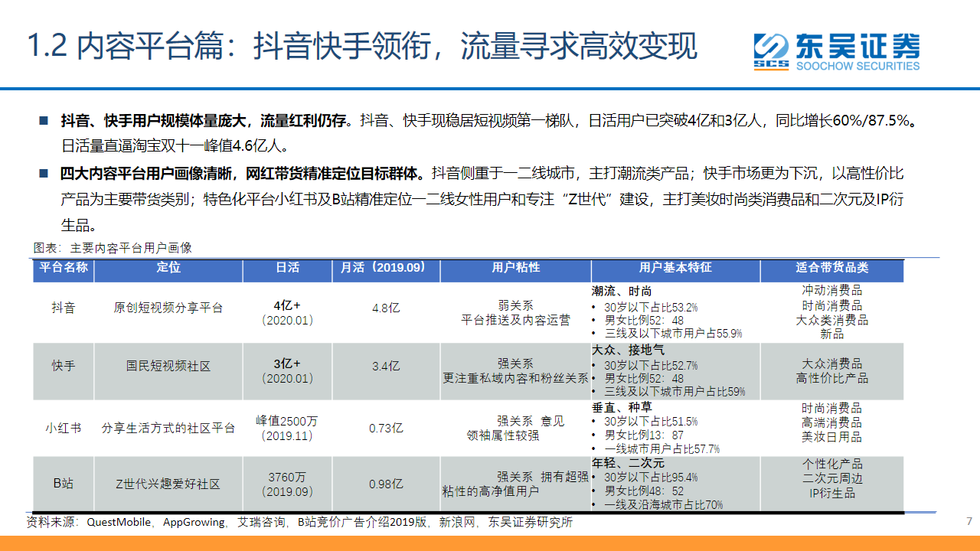Click '30岁以下占比95.4%' bullet
Screen dimensions: 980x551
[651, 477]
